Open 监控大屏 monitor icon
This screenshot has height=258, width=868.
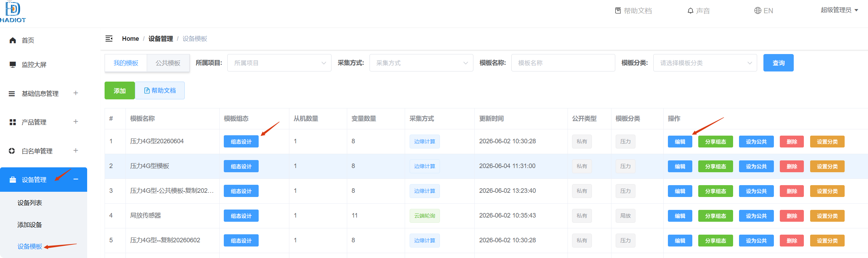[13, 64]
